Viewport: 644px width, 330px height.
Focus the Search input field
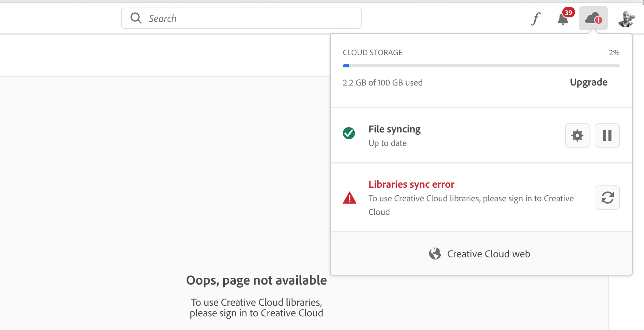[x=250, y=18]
